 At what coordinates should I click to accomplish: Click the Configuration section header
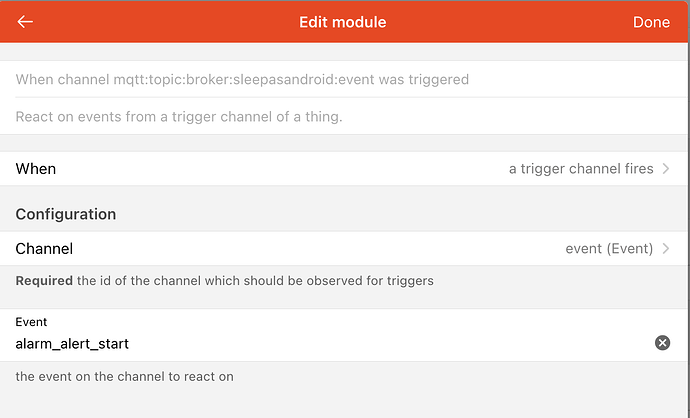coord(66,214)
